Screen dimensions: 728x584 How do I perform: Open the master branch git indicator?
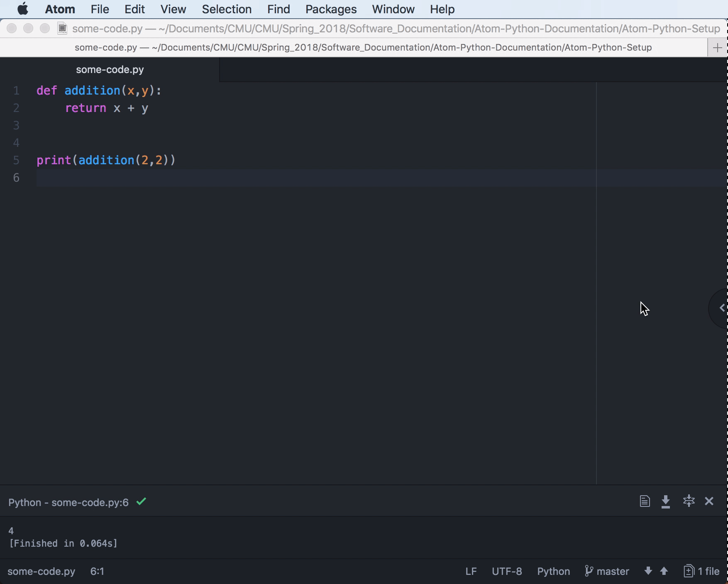(x=607, y=571)
